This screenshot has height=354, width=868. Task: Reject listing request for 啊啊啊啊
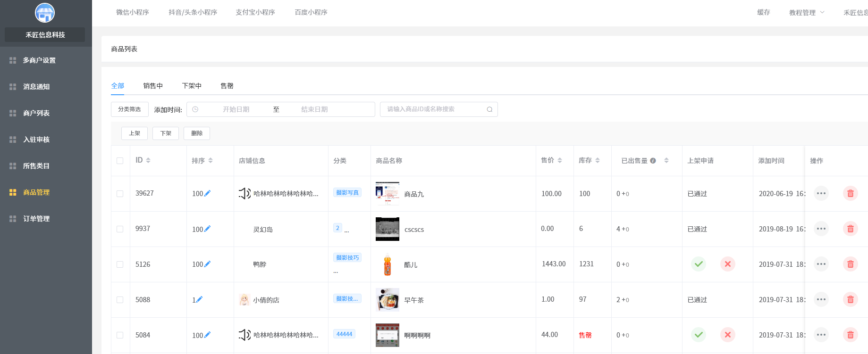tap(728, 335)
